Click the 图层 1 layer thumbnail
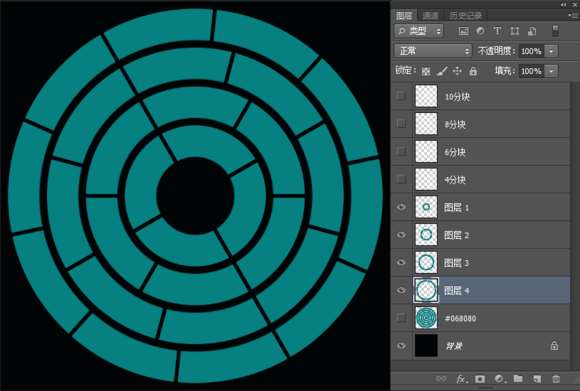The height and width of the screenshot is (391, 580). click(x=426, y=207)
